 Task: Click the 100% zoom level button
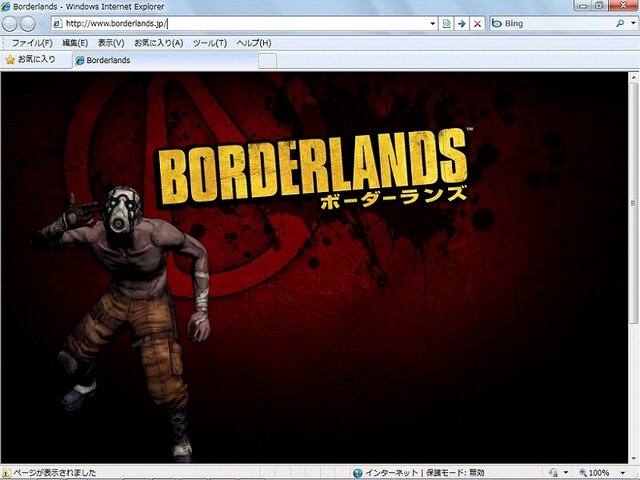point(594,473)
